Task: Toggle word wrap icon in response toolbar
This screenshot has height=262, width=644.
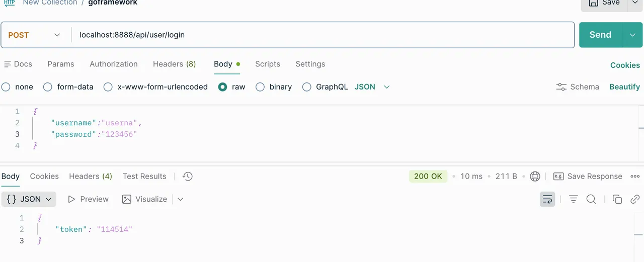Action: point(547,199)
